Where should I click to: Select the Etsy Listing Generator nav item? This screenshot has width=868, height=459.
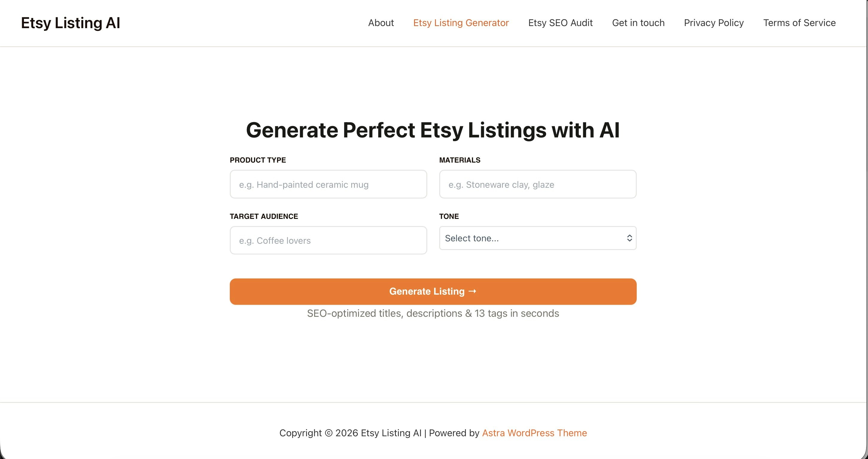coord(461,22)
